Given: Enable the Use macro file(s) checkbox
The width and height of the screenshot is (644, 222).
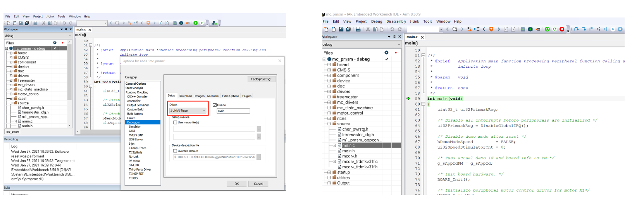Looking at the screenshot, I should click(x=175, y=122).
